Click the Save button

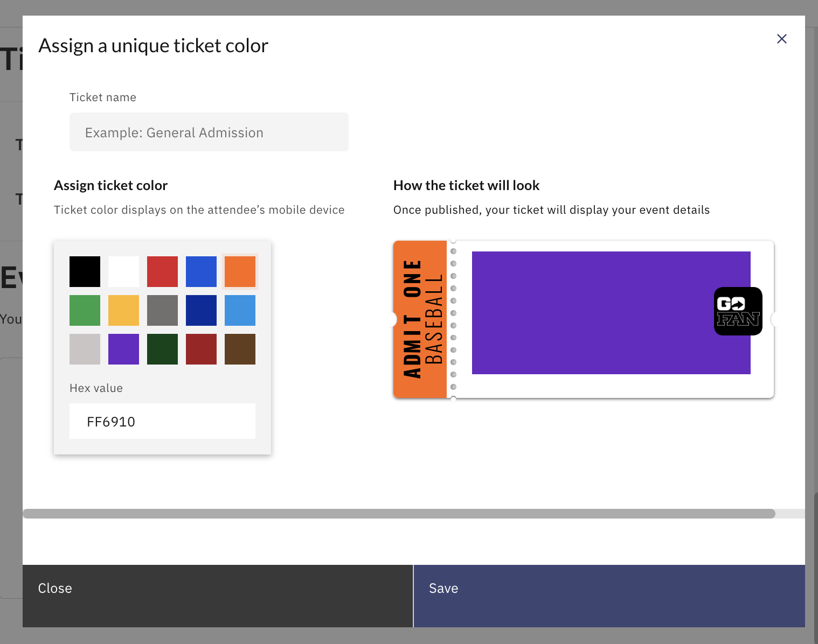click(x=609, y=596)
